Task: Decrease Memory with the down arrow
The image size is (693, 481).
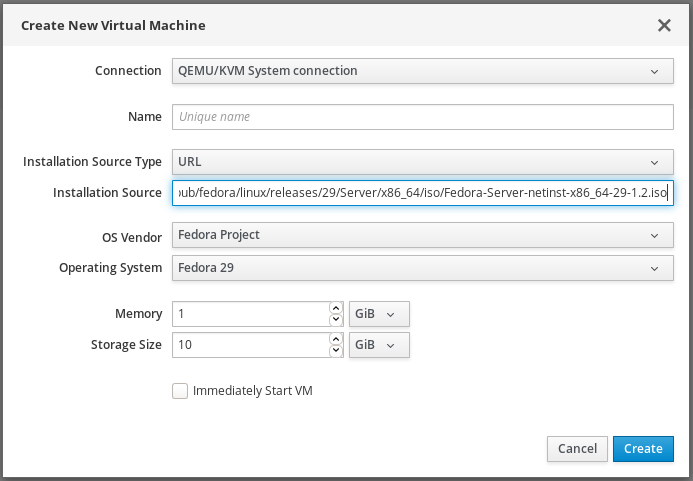Action: pyautogui.click(x=336, y=320)
